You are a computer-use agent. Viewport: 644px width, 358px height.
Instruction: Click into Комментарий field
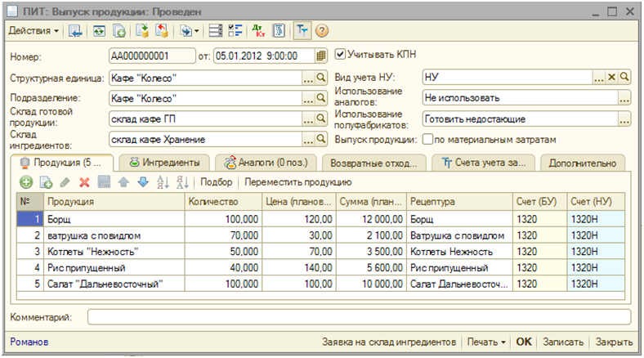coord(358,316)
